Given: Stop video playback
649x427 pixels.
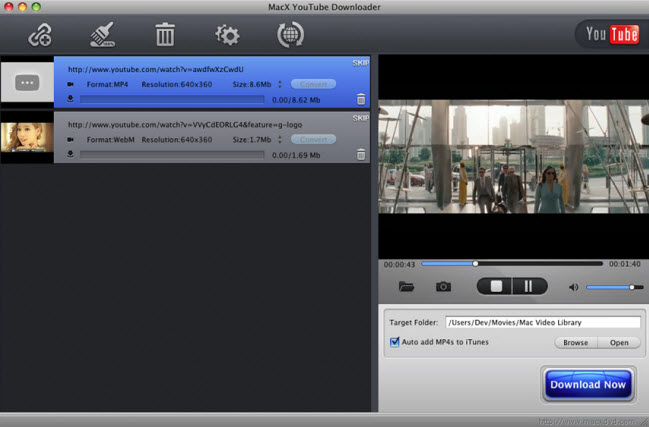Looking at the screenshot, I should click(x=495, y=286).
